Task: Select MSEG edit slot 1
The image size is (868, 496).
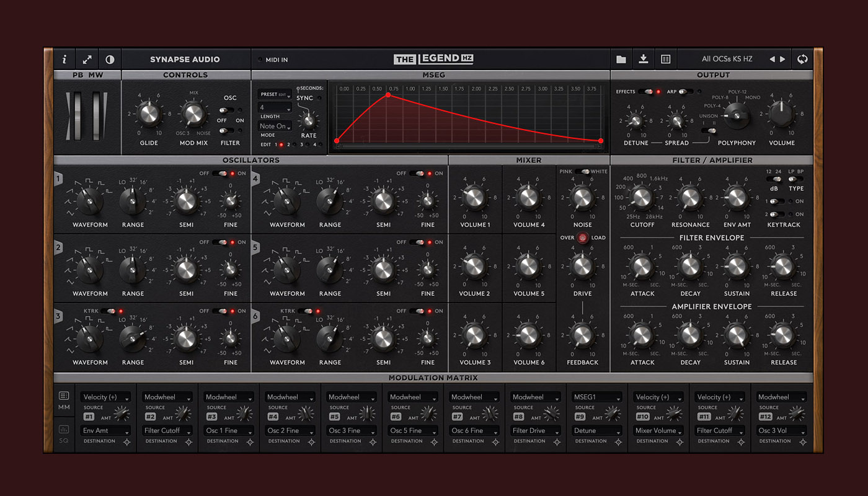Action: pos(281,144)
